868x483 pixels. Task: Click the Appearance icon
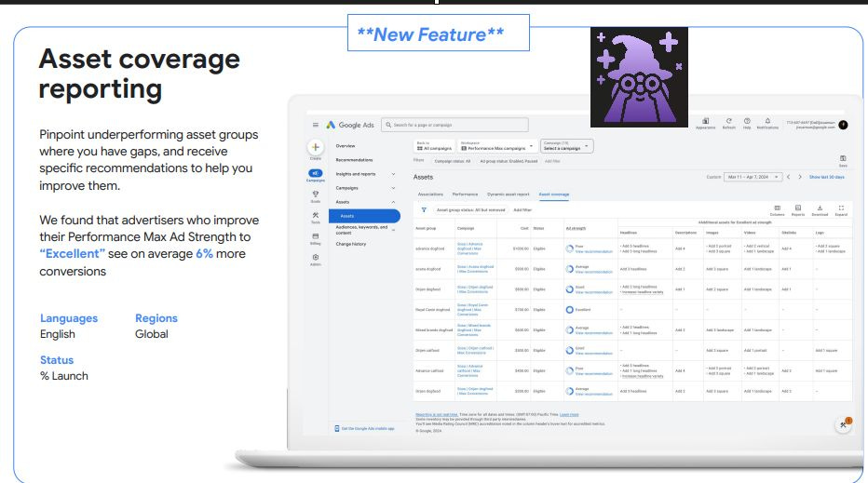[x=705, y=123]
